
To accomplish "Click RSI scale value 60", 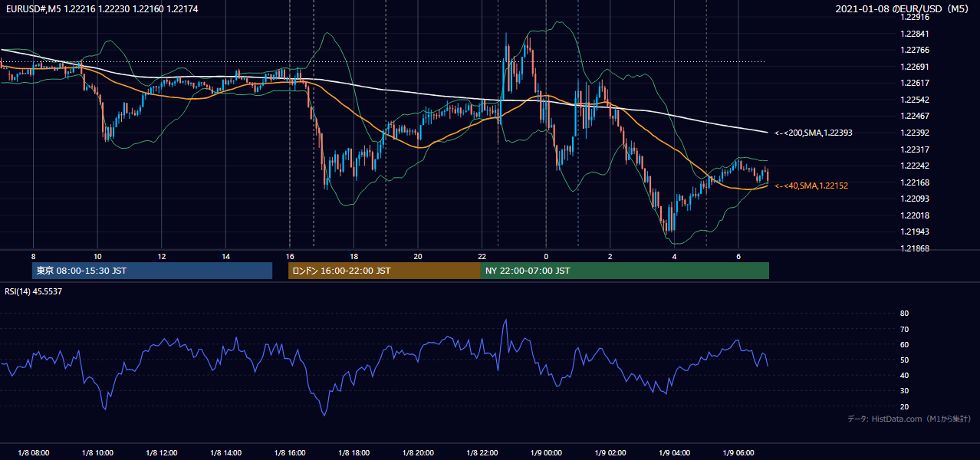I will pos(905,344).
